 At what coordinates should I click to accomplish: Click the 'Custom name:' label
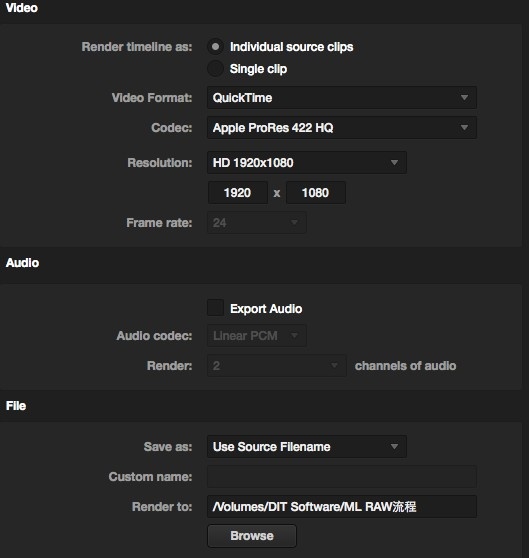pyautogui.click(x=150, y=477)
